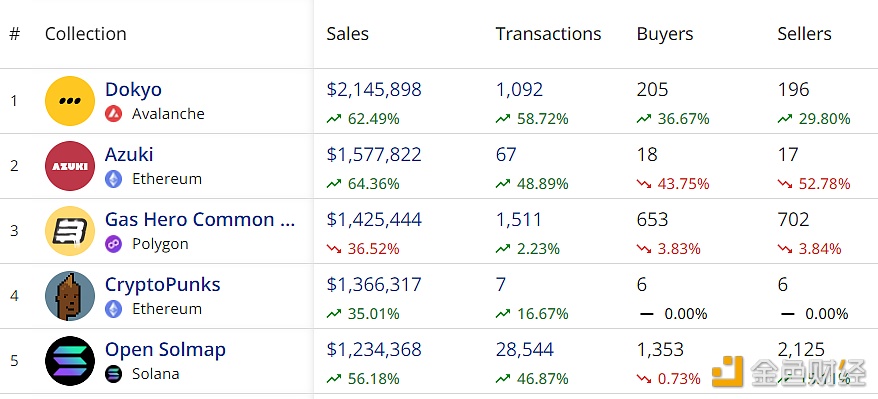This screenshot has width=878, height=399.
Task: Select the CryptoPunks avatar thumbnail
Action: [x=70, y=295]
